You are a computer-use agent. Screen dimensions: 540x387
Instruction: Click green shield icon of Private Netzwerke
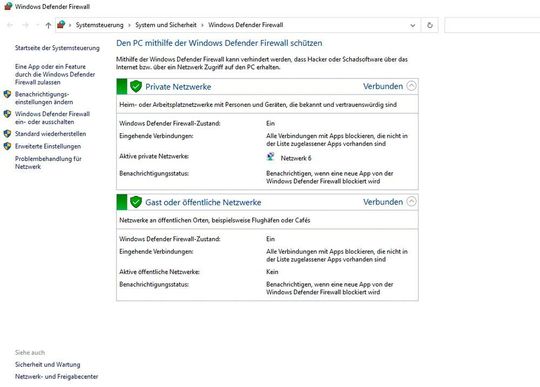pyautogui.click(x=136, y=86)
